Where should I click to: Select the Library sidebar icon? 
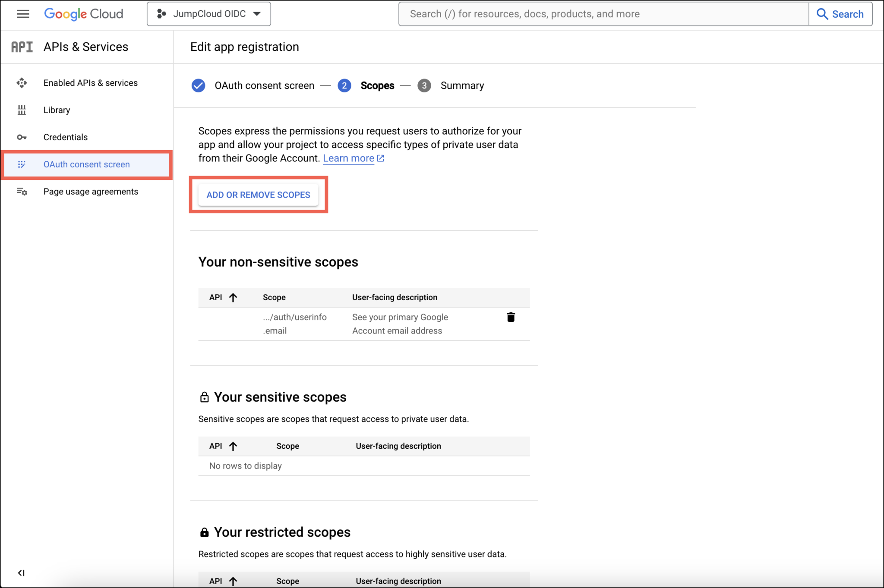click(22, 110)
